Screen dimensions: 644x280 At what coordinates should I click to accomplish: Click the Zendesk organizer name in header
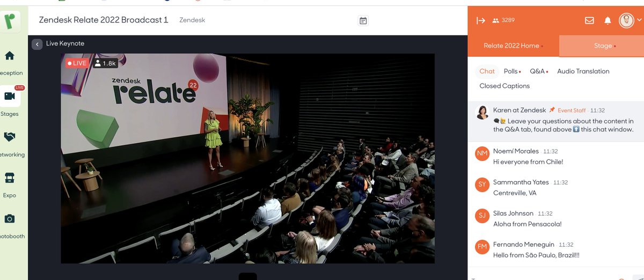point(192,20)
